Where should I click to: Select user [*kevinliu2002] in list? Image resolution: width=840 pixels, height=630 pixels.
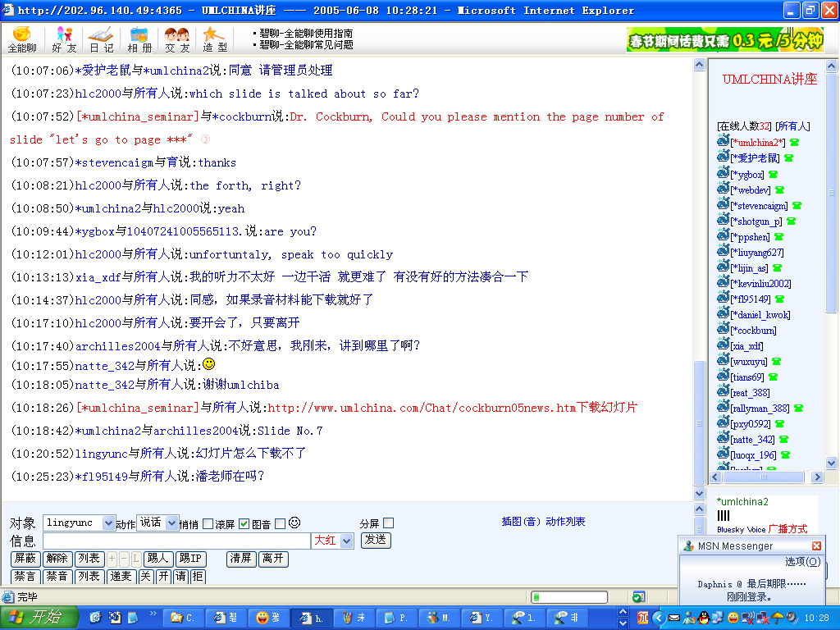pos(760,283)
